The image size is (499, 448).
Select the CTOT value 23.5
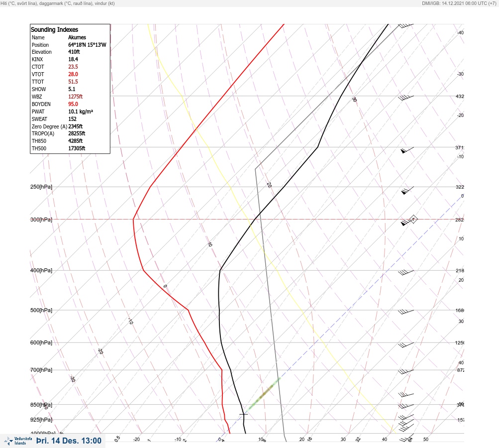[x=73, y=67]
